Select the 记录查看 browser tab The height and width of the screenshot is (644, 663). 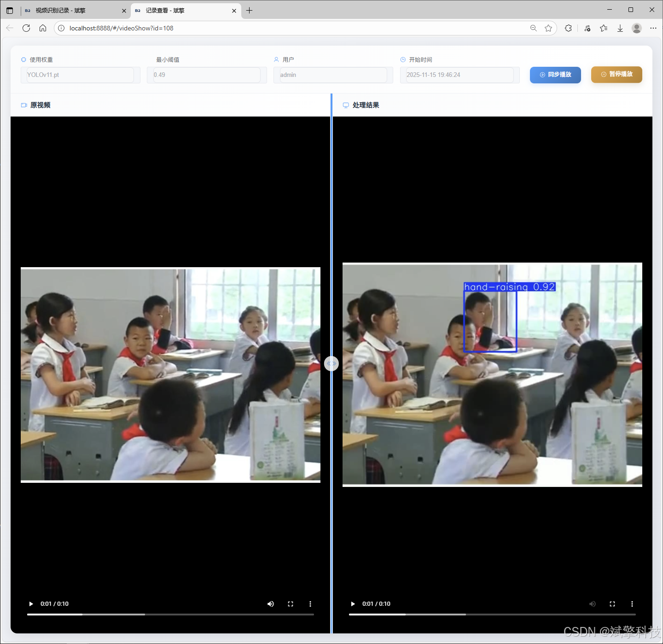184,11
